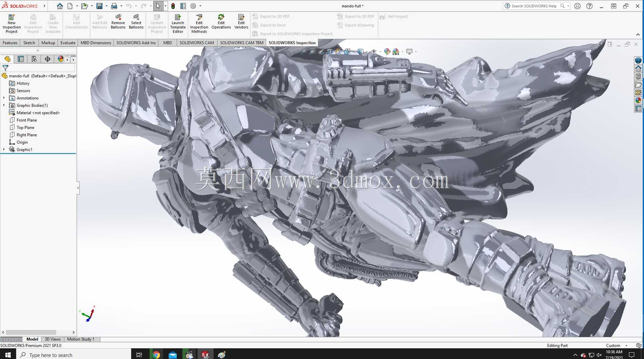The image size is (644, 359).
Task: Open the Design Library in the task pane
Action: (638, 76)
